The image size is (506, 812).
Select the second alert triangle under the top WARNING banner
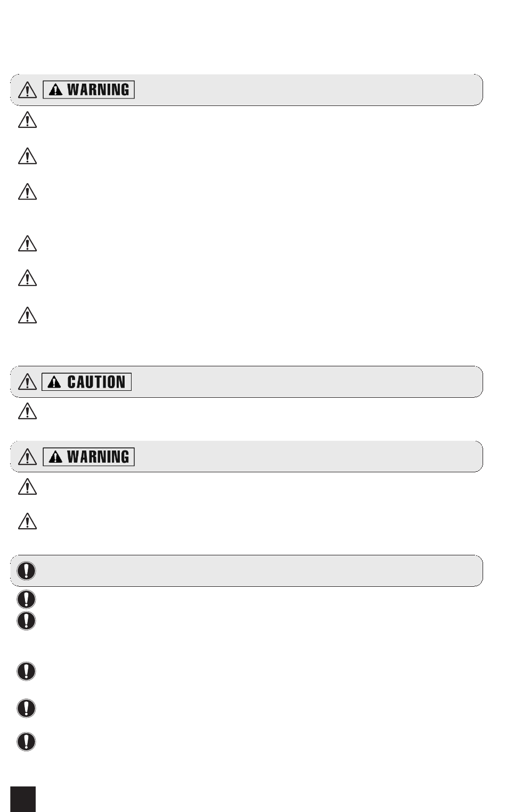27,156
